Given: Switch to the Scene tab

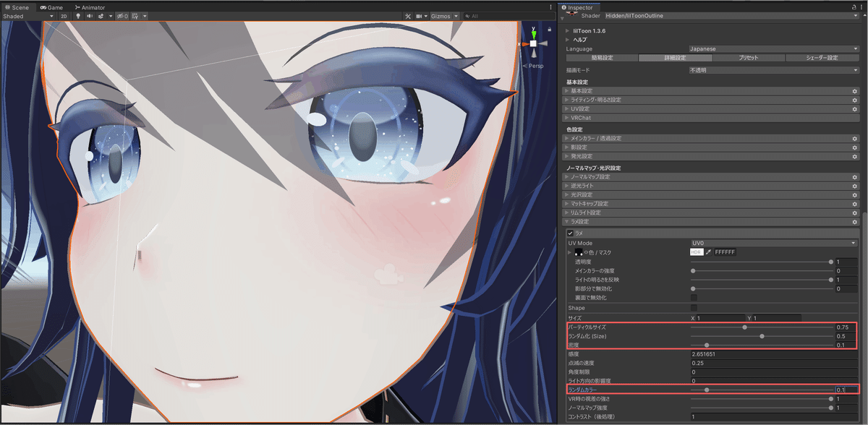Looking at the screenshot, I should tap(17, 7).
